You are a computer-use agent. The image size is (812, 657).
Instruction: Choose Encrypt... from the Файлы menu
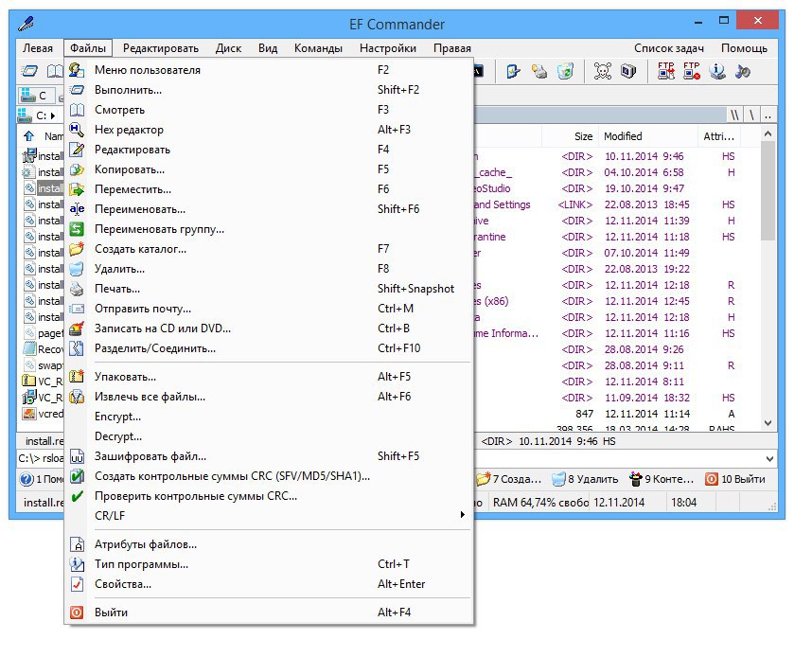tap(117, 417)
